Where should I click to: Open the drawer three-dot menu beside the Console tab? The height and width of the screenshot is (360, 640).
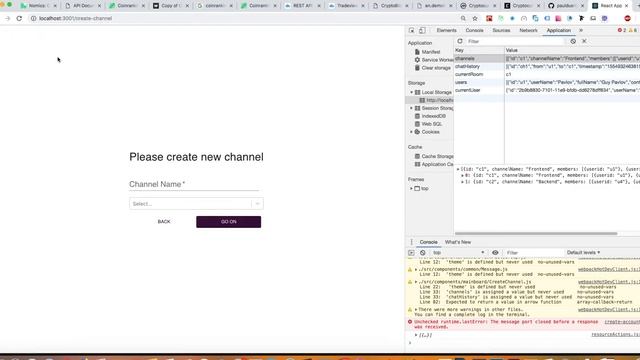pos(411,242)
